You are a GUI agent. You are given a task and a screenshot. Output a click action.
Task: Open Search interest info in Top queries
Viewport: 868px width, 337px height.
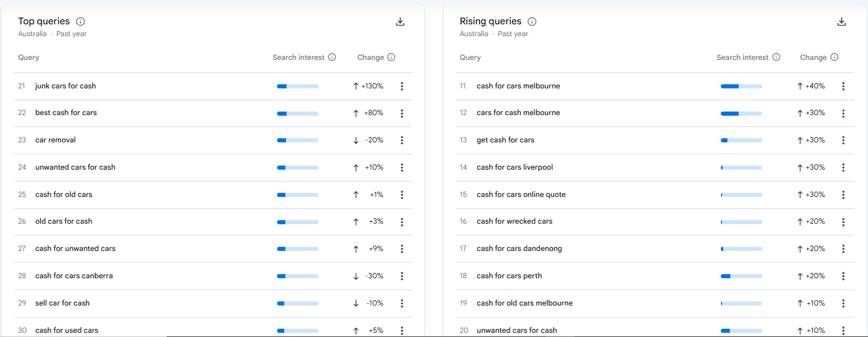[x=332, y=58]
